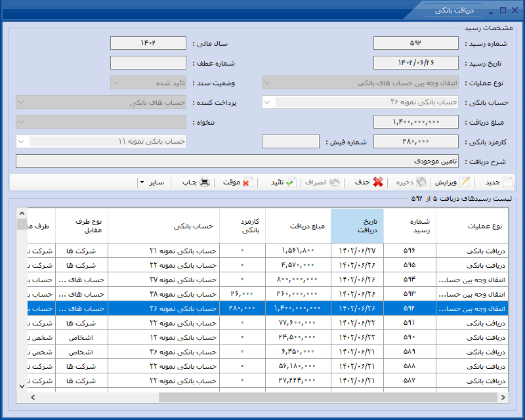
Task: Click حساب بانکی نمونه ۲۱ cell
Action: click(x=163, y=251)
